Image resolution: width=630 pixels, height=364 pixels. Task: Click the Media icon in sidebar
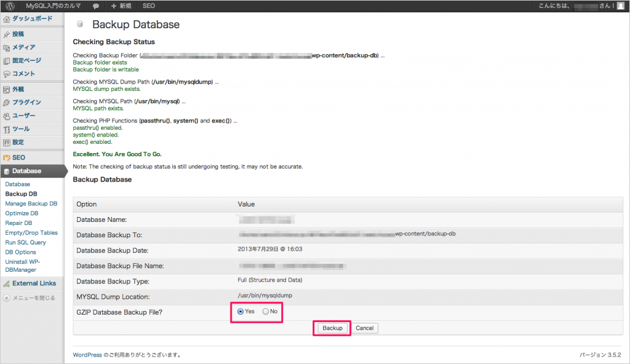tap(6, 48)
